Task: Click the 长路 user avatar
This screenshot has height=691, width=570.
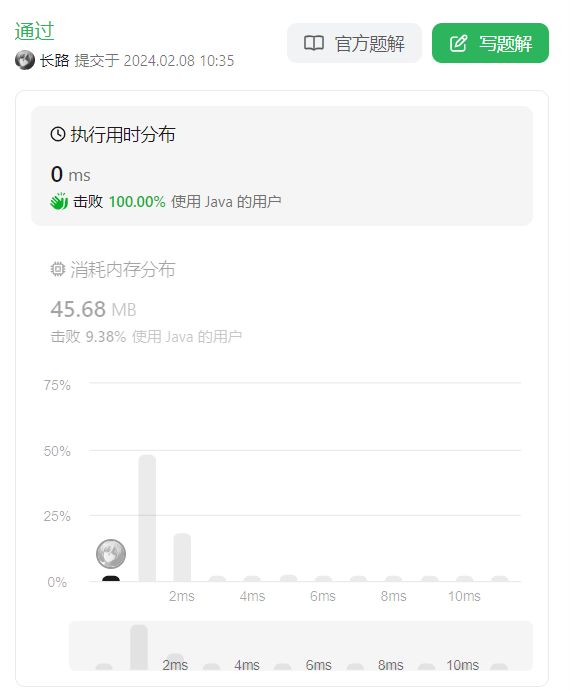Action: tap(25, 60)
